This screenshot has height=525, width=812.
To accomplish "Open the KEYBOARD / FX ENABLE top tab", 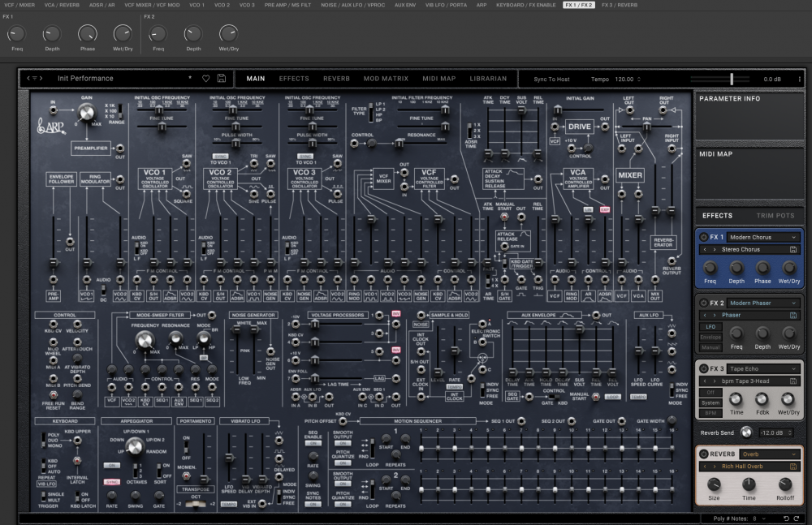I will (525, 5).
